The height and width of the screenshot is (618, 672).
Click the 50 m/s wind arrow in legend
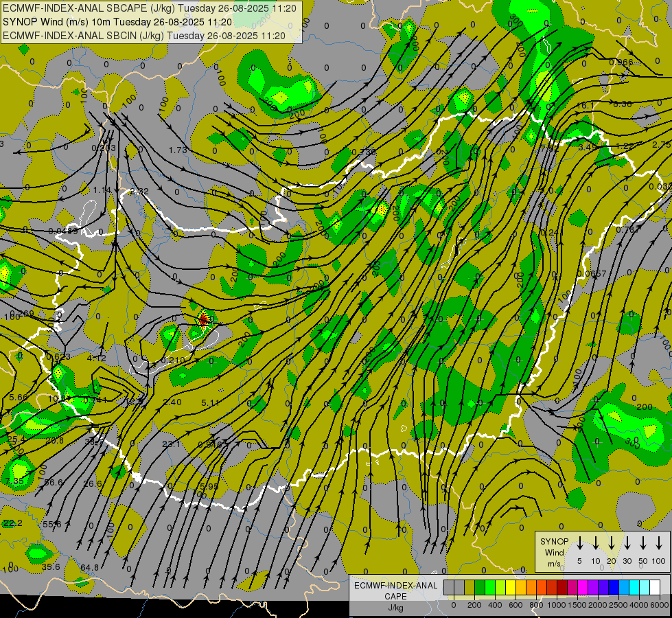643,543
